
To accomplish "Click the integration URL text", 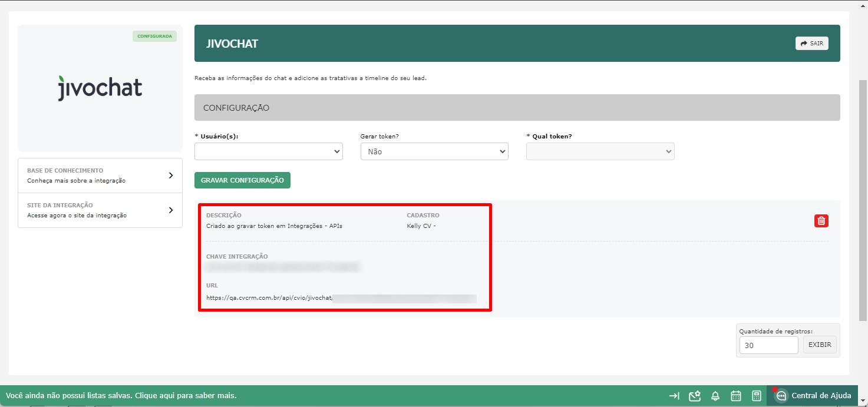I will (x=341, y=298).
